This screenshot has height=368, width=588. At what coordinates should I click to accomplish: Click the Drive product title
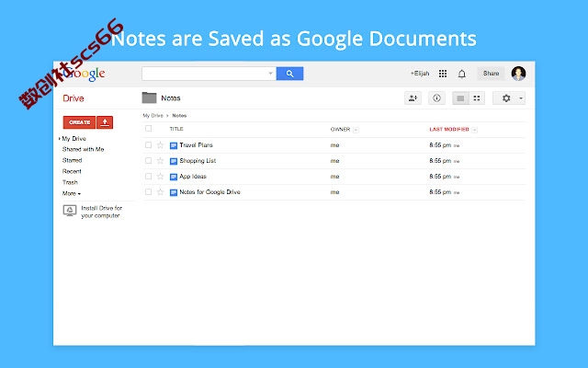tap(73, 98)
